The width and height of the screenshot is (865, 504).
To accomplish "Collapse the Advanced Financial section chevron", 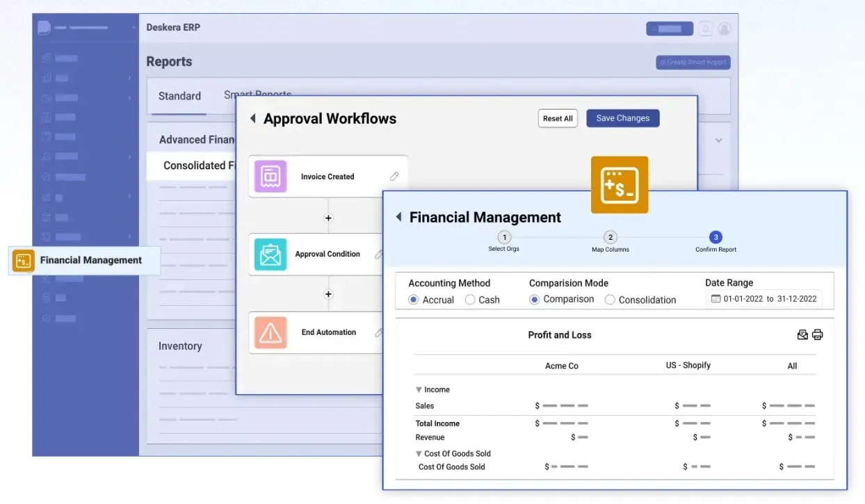I will pyautogui.click(x=719, y=140).
